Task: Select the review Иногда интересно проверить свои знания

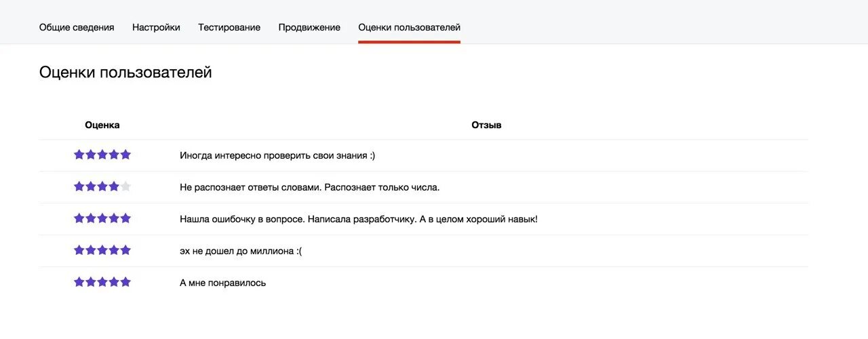Action: point(277,155)
